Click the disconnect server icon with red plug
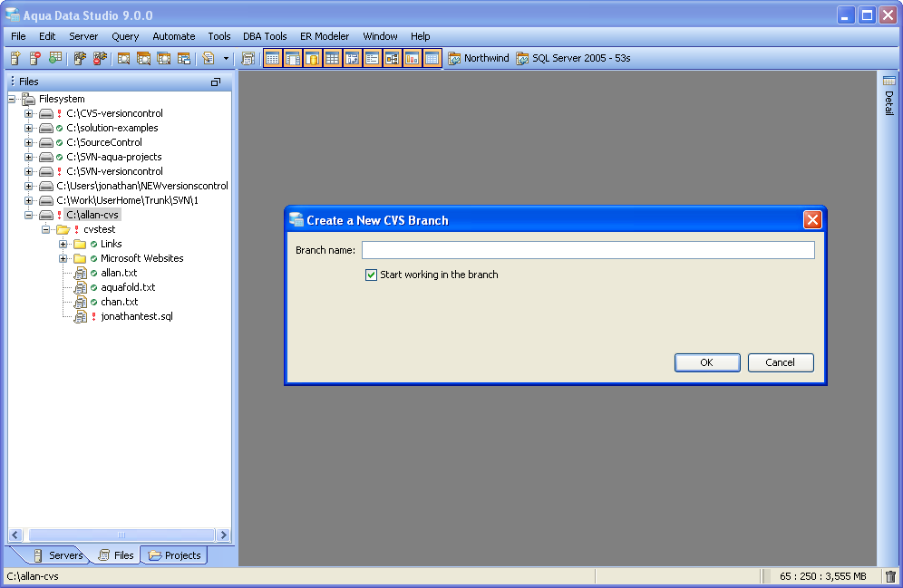 point(101,58)
